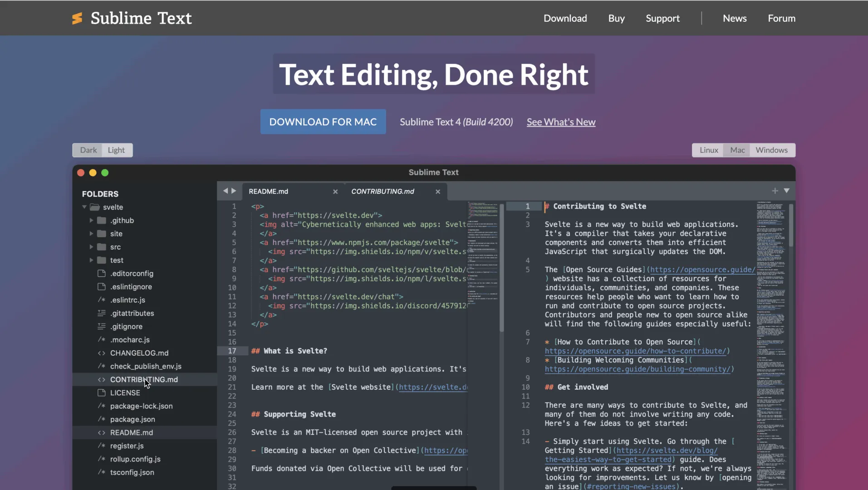Click the README.md minimap
The image size is (868, 490).
point(483,254)
